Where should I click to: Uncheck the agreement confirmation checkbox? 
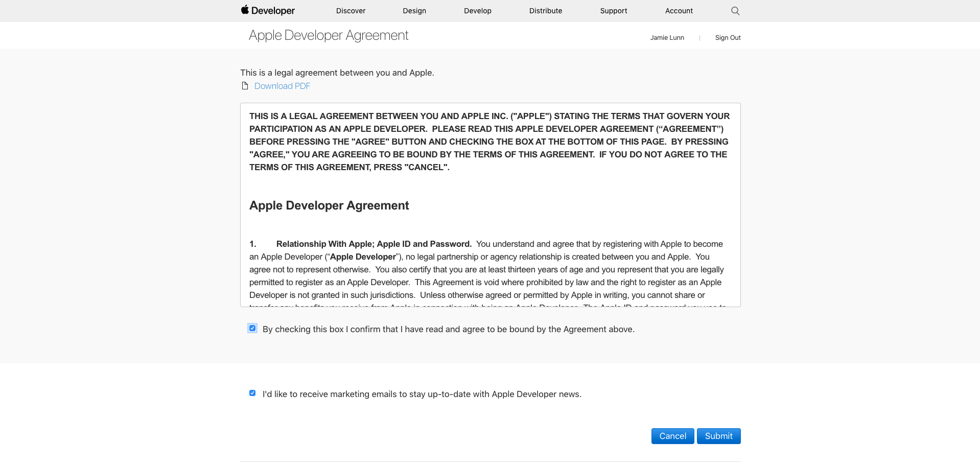pyautogui.click(x=252, y=328)
